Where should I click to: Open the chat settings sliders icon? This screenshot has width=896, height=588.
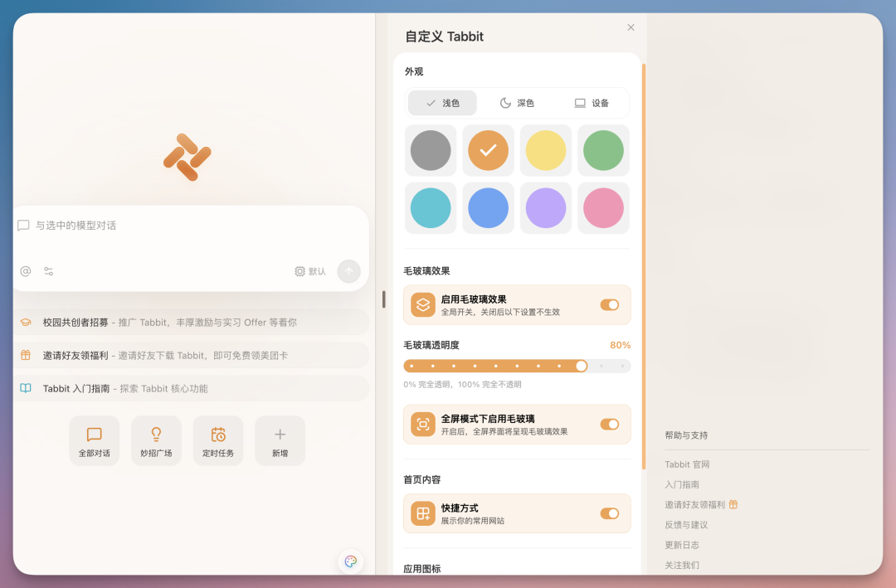pyautogui.click(x=49, y=271)
